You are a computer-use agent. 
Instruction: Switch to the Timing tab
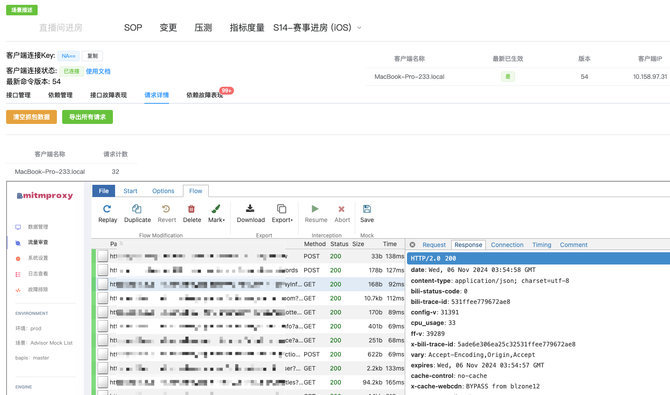(541, 245)
